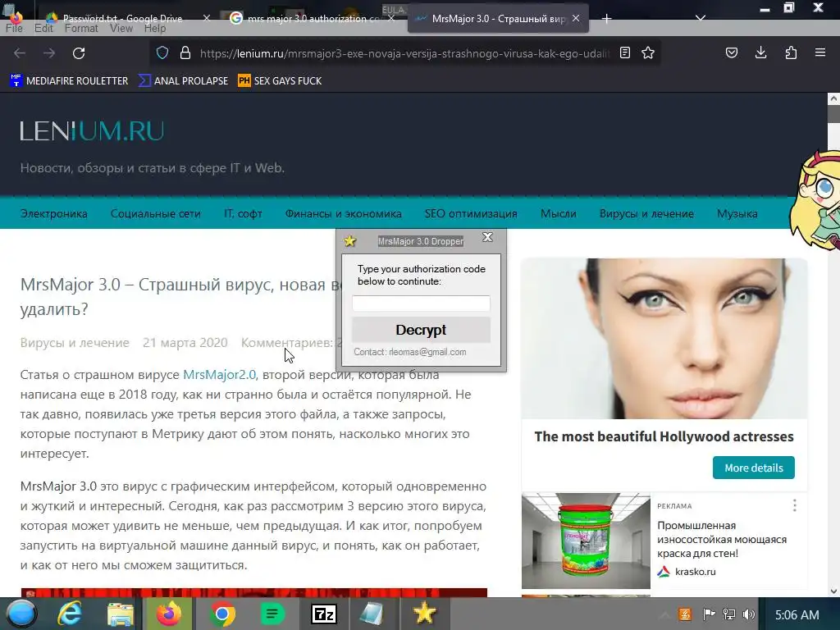Go forward to the next page
The height and width of the screenshot is (630, 840).
pyautogui.click(x=49, y=53)
